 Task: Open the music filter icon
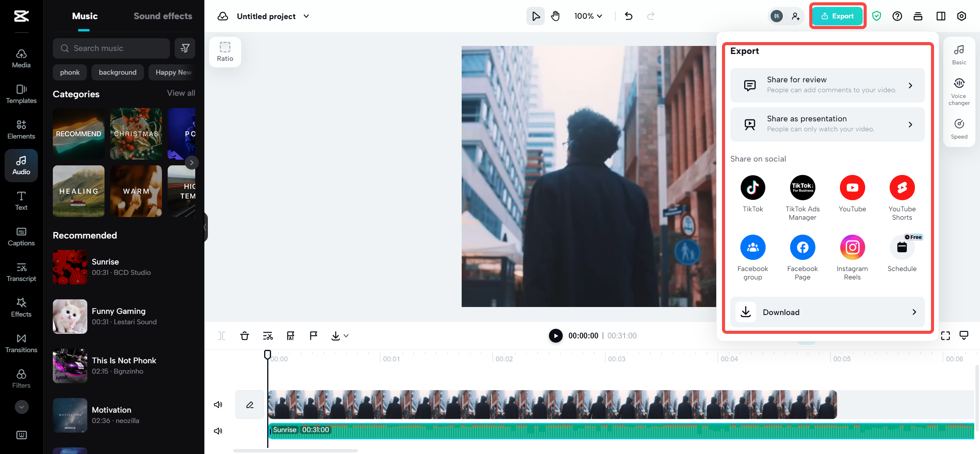[185, 48]
